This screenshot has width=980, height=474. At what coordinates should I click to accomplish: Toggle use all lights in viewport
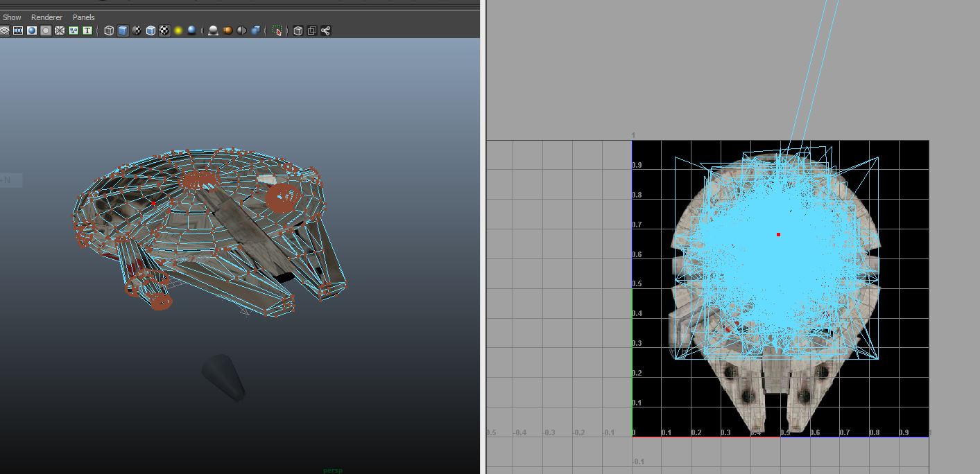180,30
